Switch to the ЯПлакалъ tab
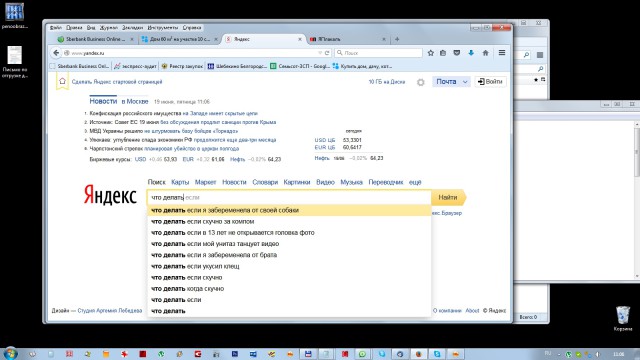This screenshot has width=640, height=360. coord(347,39)
